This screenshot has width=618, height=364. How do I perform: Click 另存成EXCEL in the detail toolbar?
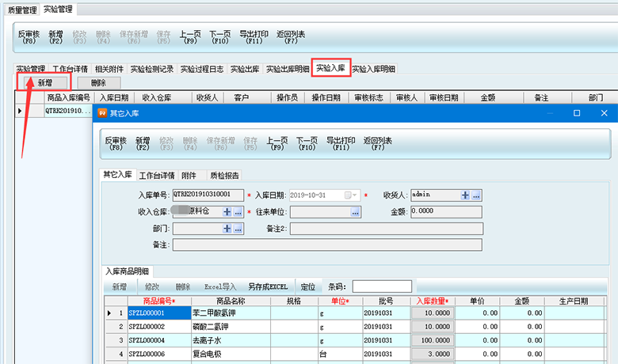(267, 286)
